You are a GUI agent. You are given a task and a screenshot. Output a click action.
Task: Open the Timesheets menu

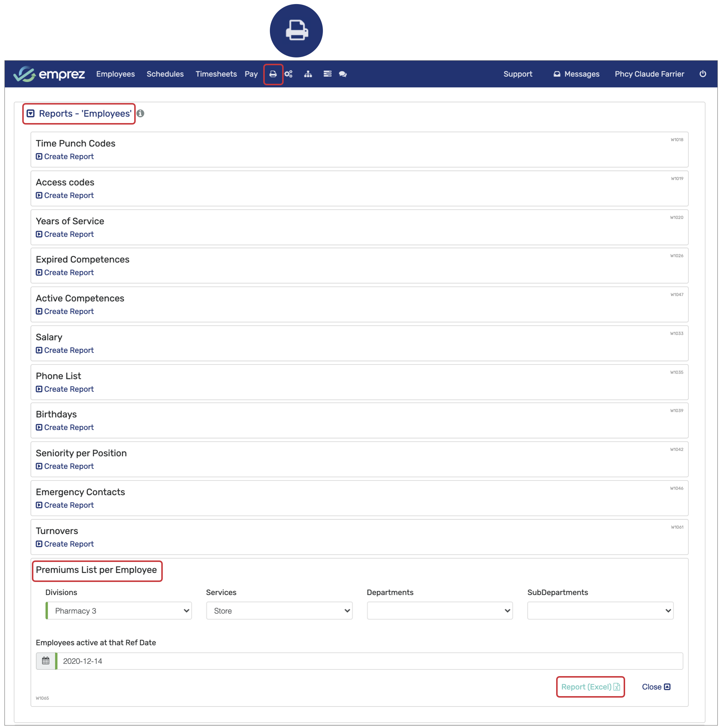tap(216, 74)
